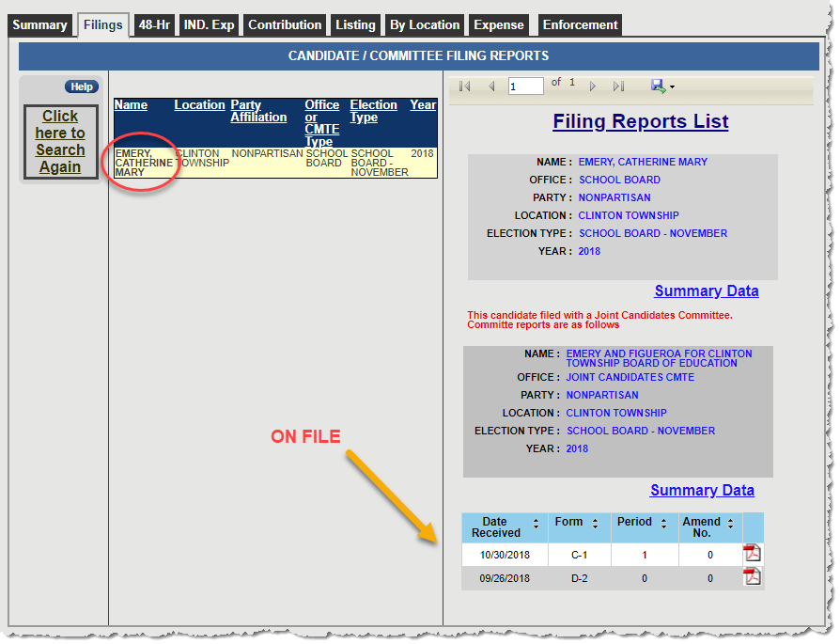Click date 10/30/2018 cell
The image size is (840, 644).
505,555
